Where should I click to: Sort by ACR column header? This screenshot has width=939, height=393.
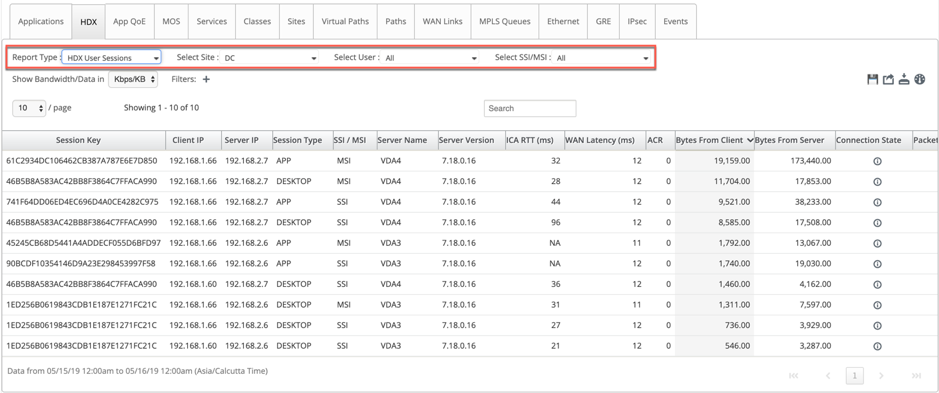(660, 140)
